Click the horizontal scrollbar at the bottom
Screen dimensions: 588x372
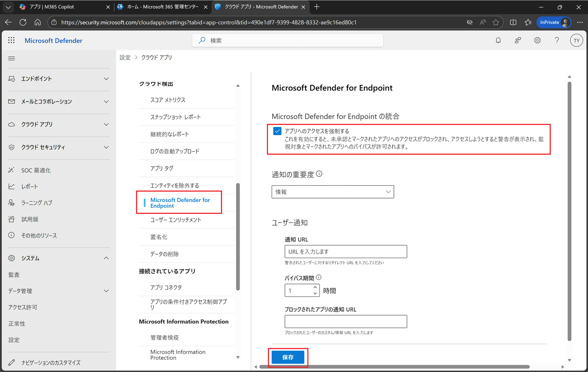coord(394,367)
